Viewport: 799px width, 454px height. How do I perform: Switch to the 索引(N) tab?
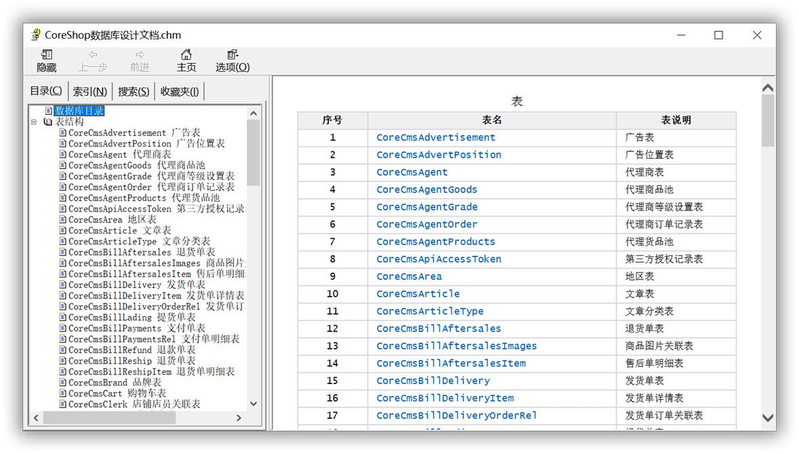coord(90,91)
